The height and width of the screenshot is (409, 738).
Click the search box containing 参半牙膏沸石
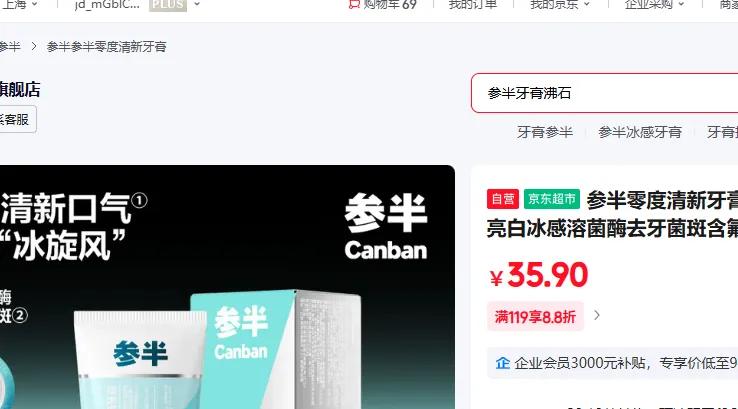(x=604, y=93)
